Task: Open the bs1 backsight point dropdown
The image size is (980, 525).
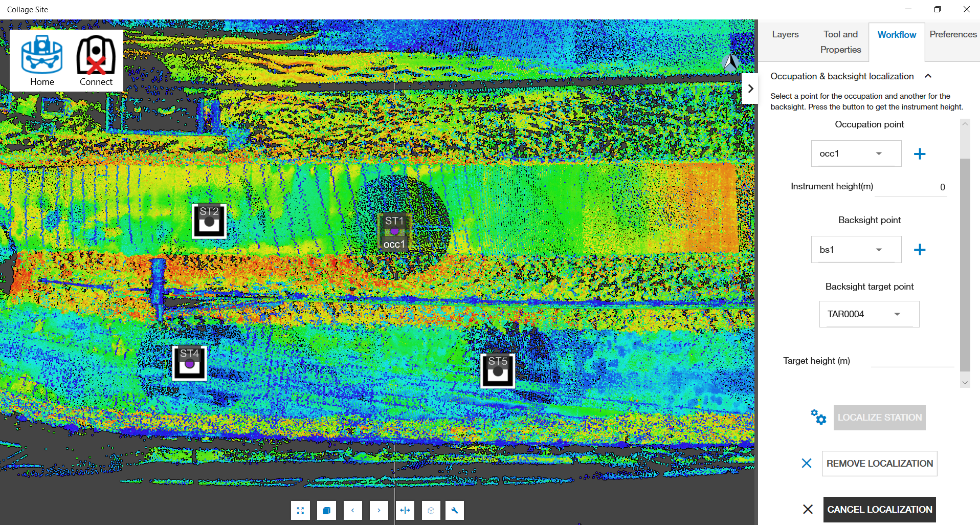Action: pyautogui.click(x=856, y=250)
